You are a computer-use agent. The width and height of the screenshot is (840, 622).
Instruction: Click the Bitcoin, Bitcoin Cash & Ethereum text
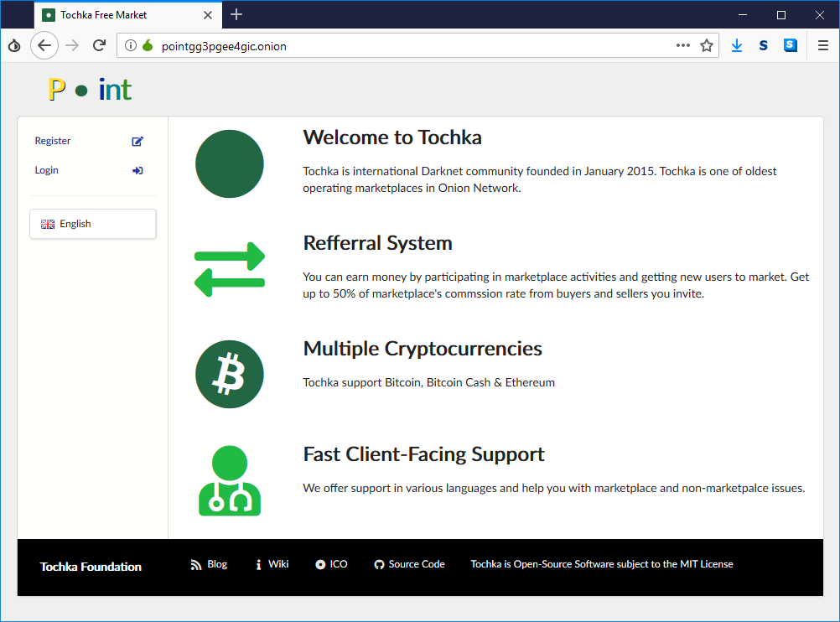pos(469,382)
